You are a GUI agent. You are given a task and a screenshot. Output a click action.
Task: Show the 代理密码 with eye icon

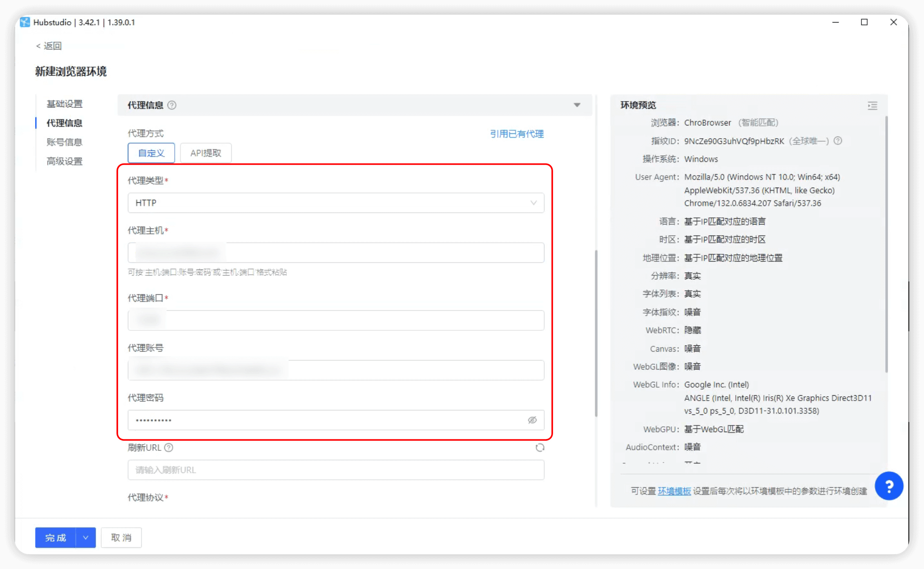pyautogui.click(x=532, y=420)
